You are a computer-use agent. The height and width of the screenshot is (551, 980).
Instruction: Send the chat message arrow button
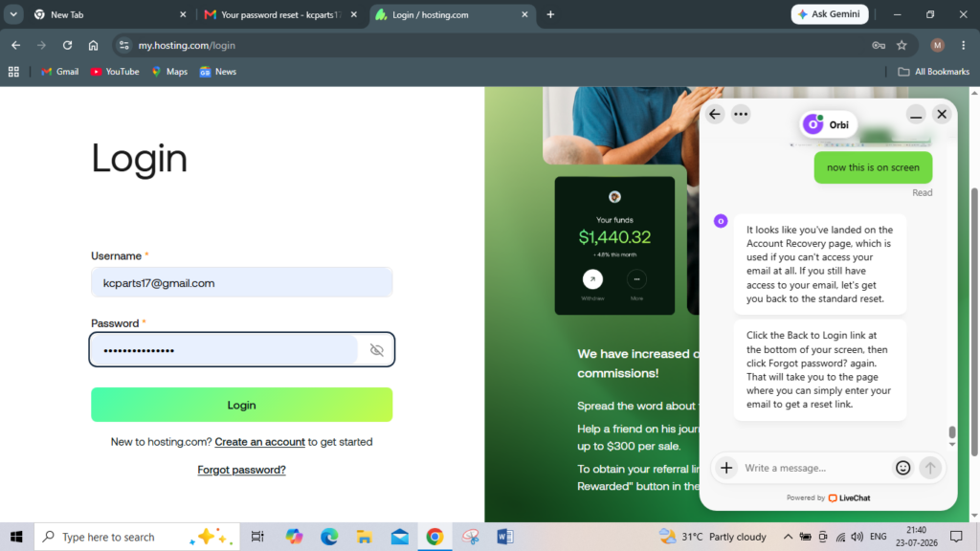point(930,467)
